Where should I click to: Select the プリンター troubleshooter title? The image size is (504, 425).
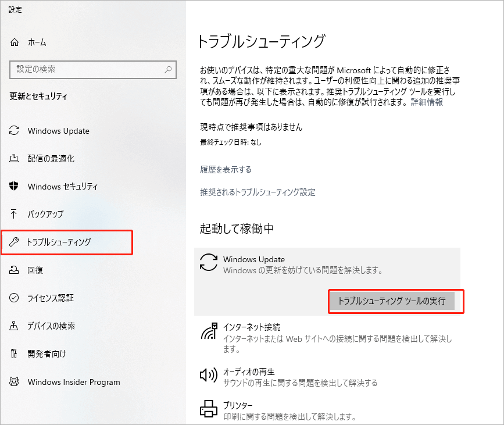point(238,405)
